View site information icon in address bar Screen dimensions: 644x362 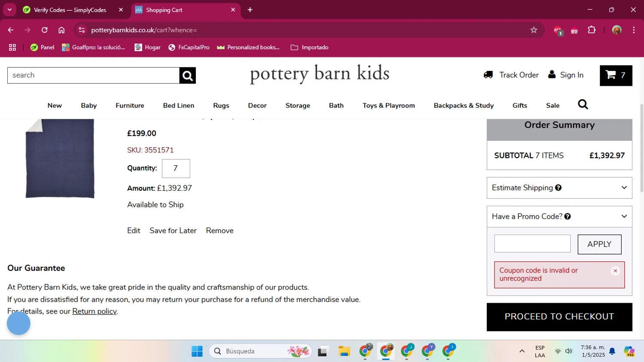point(82,30)
